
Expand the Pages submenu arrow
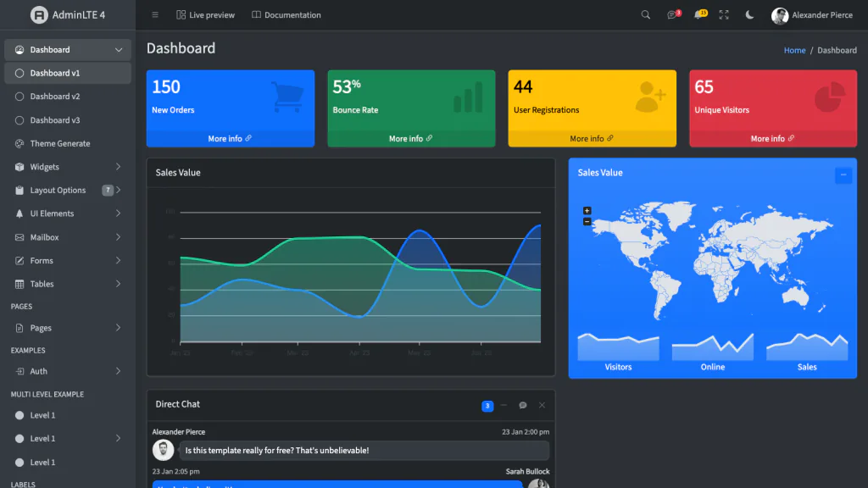tap(118, 328)
